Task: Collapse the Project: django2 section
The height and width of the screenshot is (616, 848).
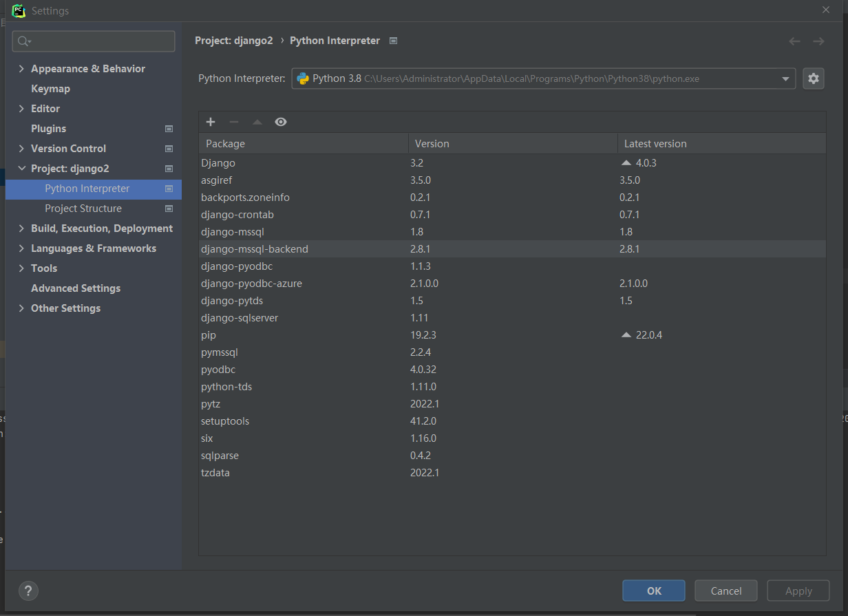Action: [21, 169]
